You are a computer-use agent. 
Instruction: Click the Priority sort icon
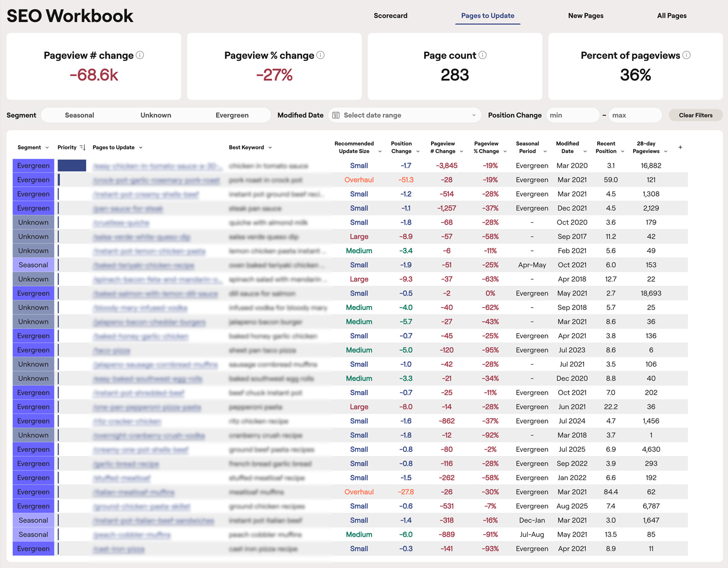82,147
